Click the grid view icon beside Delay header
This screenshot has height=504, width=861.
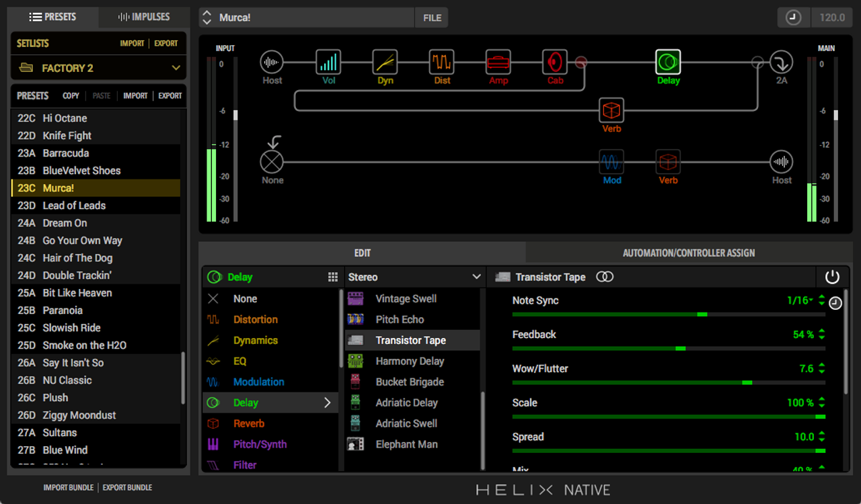[x=332, y=277]
